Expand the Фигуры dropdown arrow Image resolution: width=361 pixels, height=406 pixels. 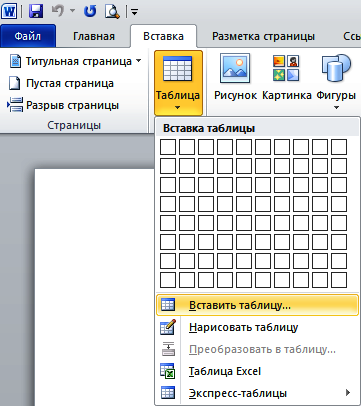[x=336, y=108]
